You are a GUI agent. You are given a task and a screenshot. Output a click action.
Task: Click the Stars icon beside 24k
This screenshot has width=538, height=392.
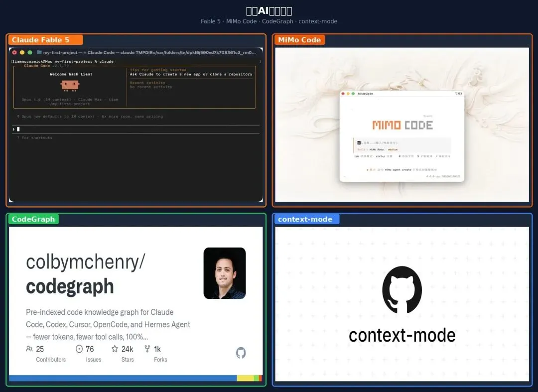[115, 349]
